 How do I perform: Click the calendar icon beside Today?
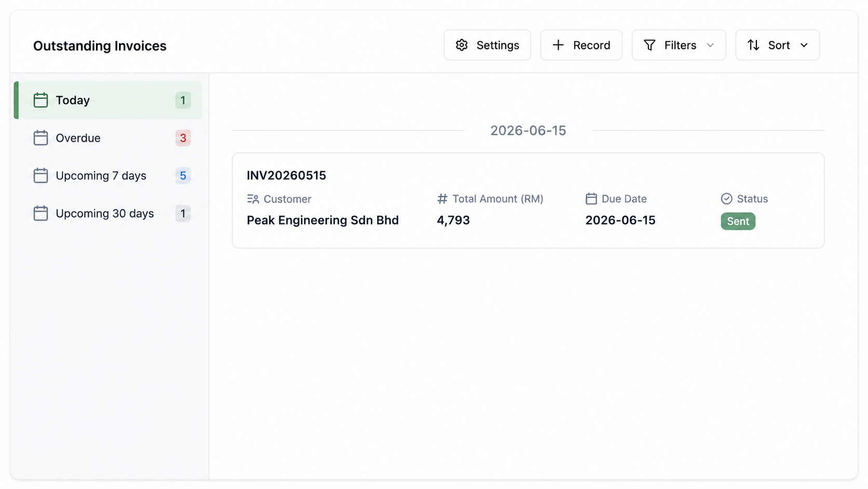40,100
